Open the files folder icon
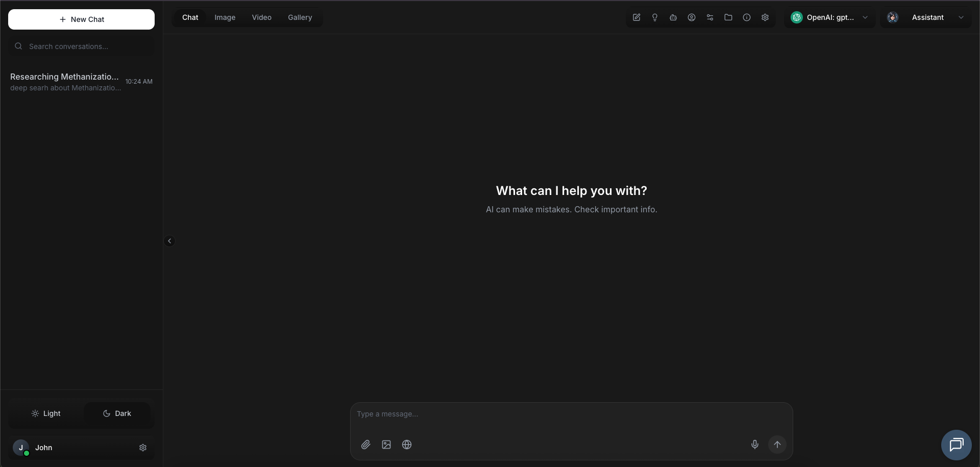Viewport: 980px width, 467px height. pyautogui.click(x=728, y=17)
